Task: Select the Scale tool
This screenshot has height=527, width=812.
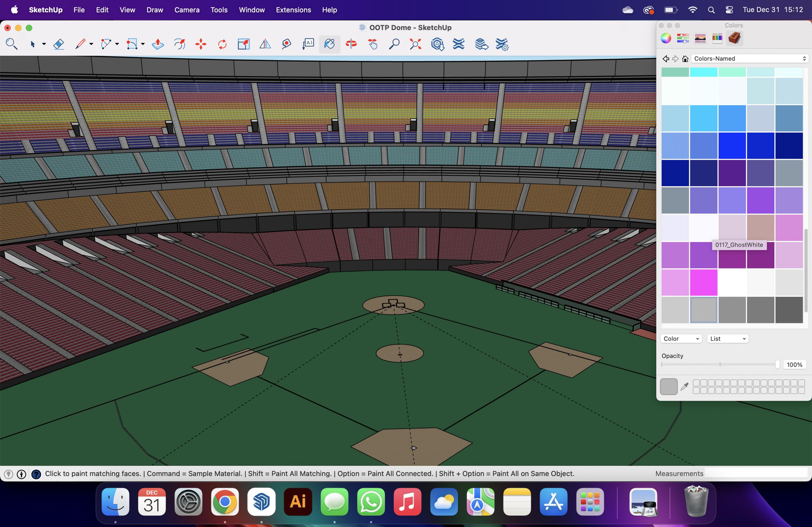Action: [x=244, y=44]
